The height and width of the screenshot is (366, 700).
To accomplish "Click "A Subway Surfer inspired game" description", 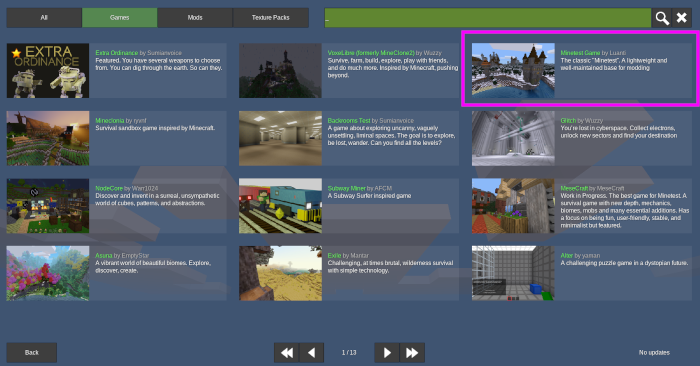I will tap(369, 196).
